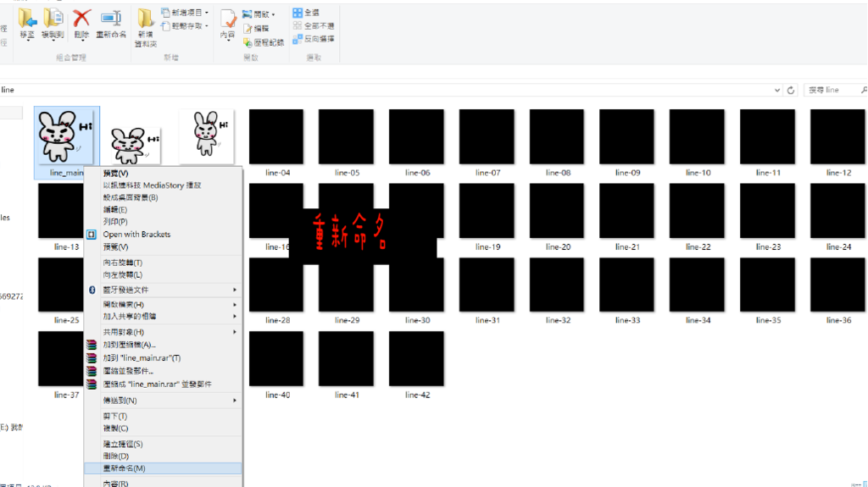Screen dimensions: 868x487
Task: Click the 複製到 (Copy to) ribbon icon
Action: click(x=53, y=19)
